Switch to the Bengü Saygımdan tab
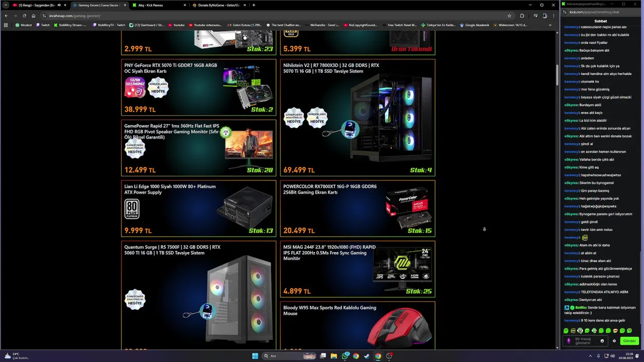Viewport: 644px width, 362px height. click(x=39, y=5)
